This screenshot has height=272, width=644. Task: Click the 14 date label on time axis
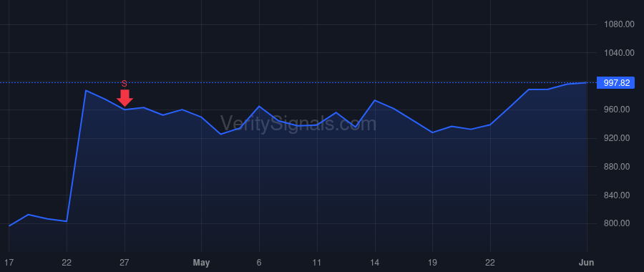[375, 263]
